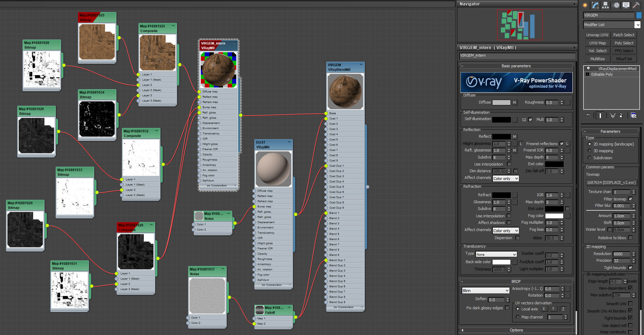Screen dimensions: 644x335
Task: Close the Navigator panel
Action: coord(574,4)
